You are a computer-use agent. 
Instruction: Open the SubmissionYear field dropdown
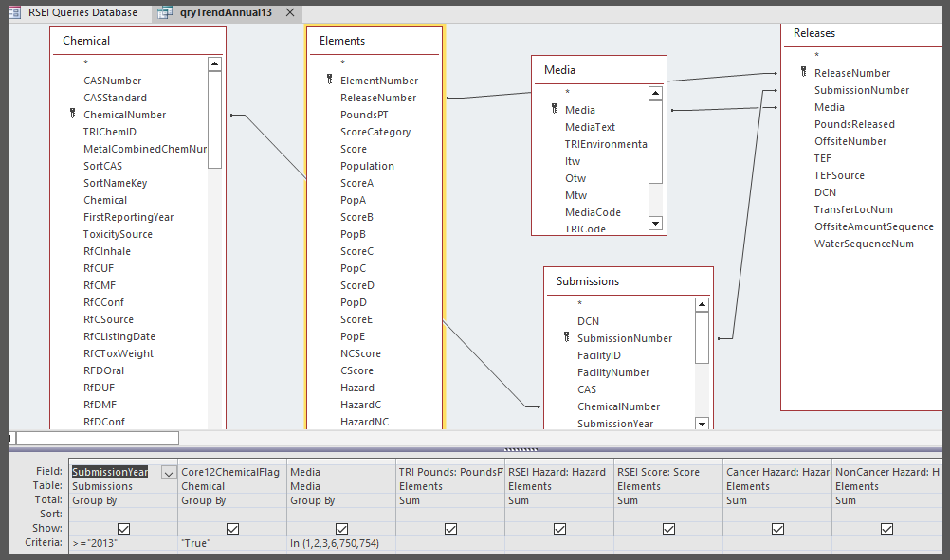click(168, 472)
